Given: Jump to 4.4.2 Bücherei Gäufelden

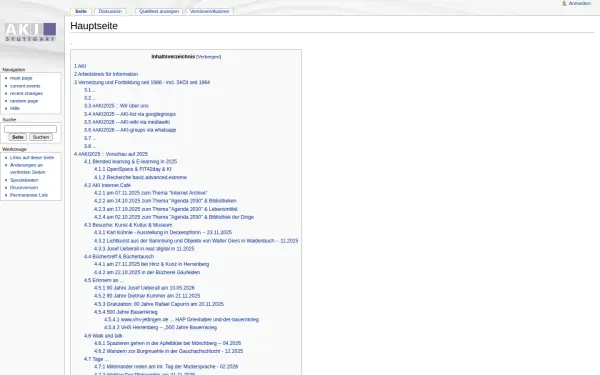Looking at the screenshot, I should 147,273.
